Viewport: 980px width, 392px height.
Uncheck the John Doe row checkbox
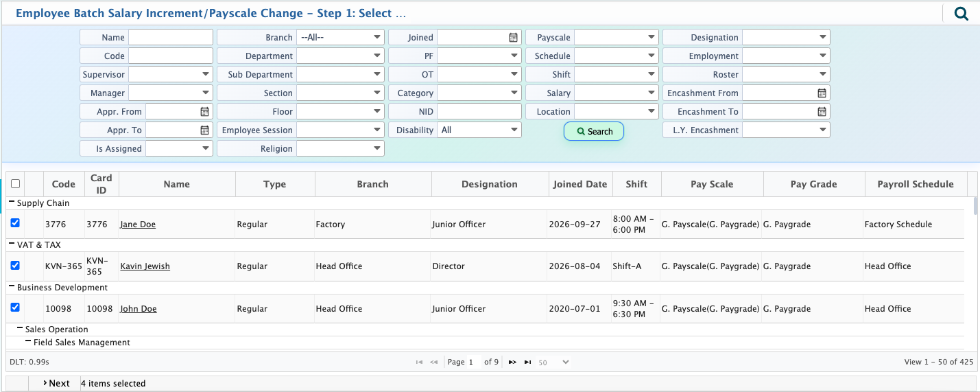pos(15,308)
